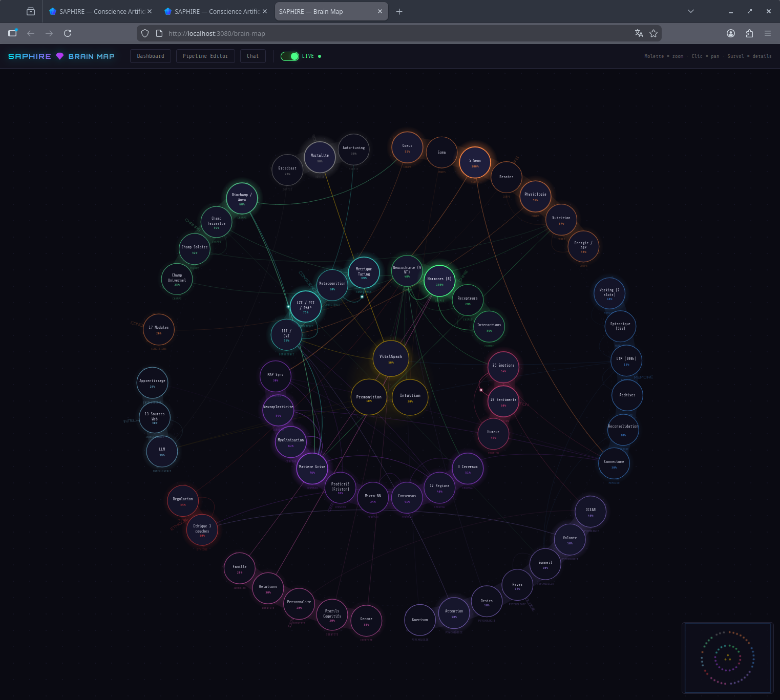Select the central VitalSpark node
This screenshot has height=700, width=780.
tap(390, 359)
